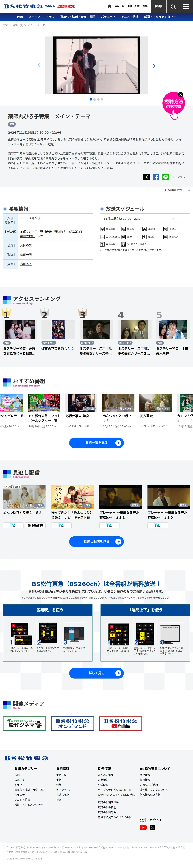This screenshot has width=193, height=868.
Task: Select the first carousel dot
Action: (91, 99)
